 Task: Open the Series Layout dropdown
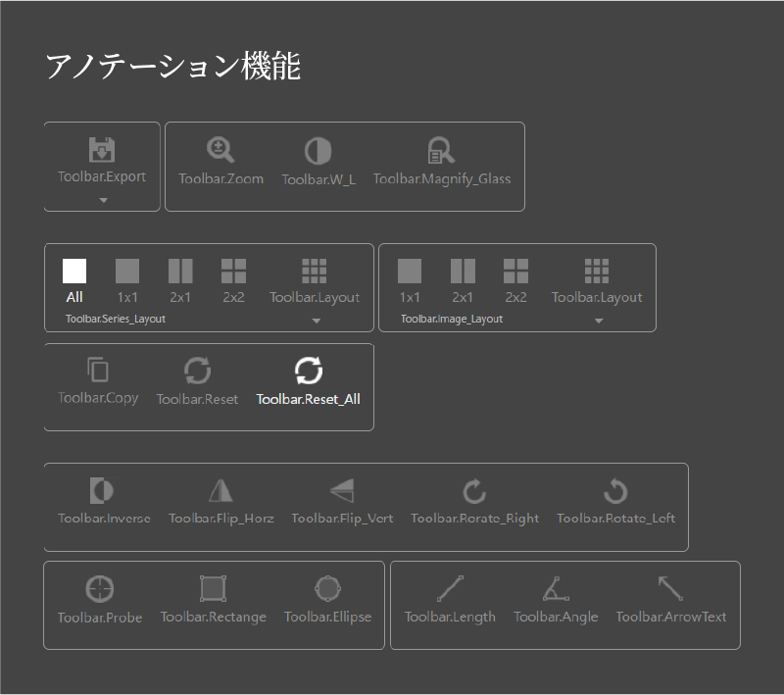pos(315,320)
